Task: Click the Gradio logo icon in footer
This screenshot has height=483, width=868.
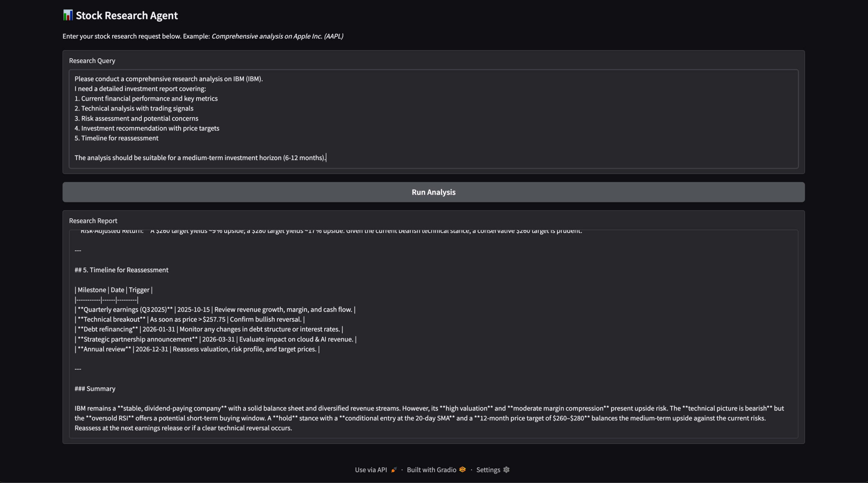Action: point(462,469)
